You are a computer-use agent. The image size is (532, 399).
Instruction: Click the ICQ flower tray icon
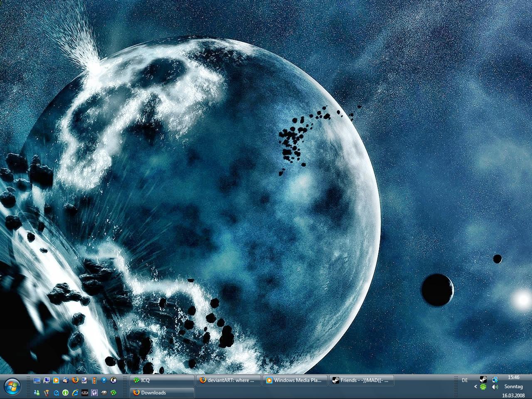(483, 387)
